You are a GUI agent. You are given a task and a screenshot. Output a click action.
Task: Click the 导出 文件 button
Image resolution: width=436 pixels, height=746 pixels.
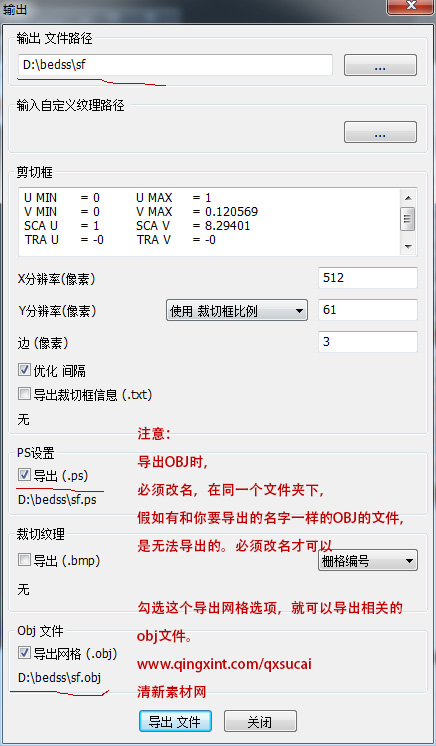tap(175, 721)
